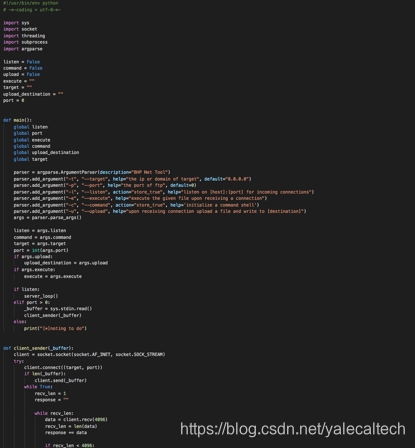Click the 'client_sender(_buffer)' call under elif

click(53, 315)
